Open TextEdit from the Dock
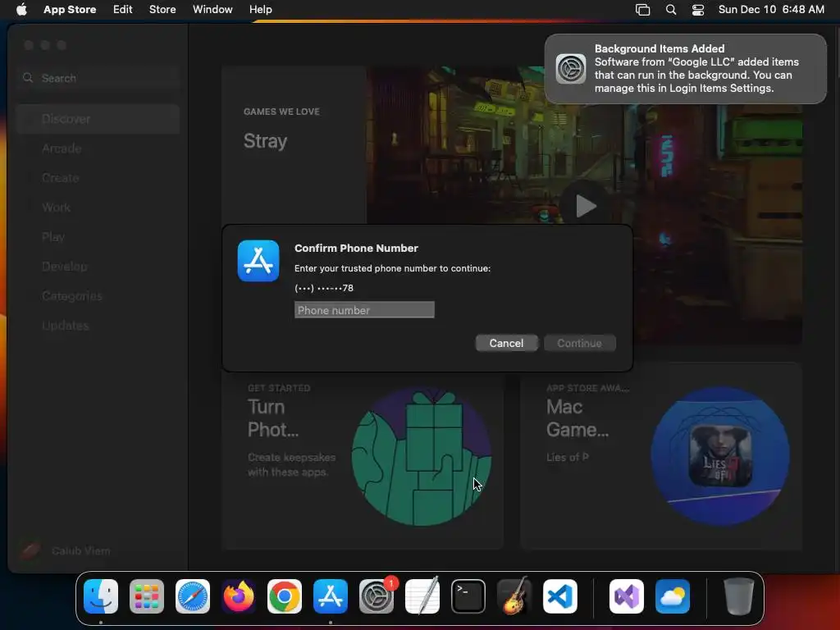This screenshot has width=840, height=630. (422, 596)
